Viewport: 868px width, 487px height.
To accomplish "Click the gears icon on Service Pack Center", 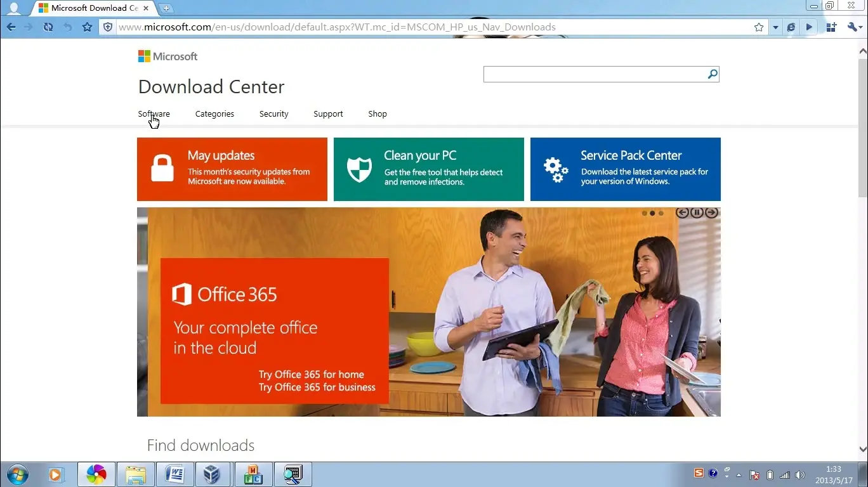I will (556, 169).
